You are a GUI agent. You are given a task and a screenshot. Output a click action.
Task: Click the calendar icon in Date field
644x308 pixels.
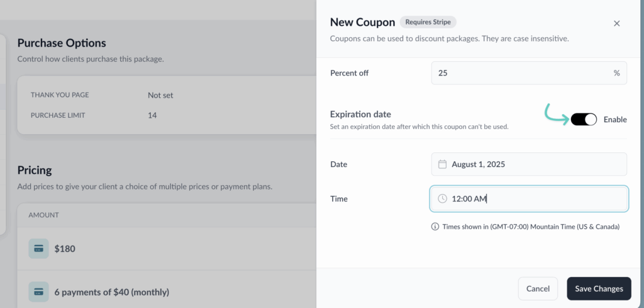click(x=442, y=164)
